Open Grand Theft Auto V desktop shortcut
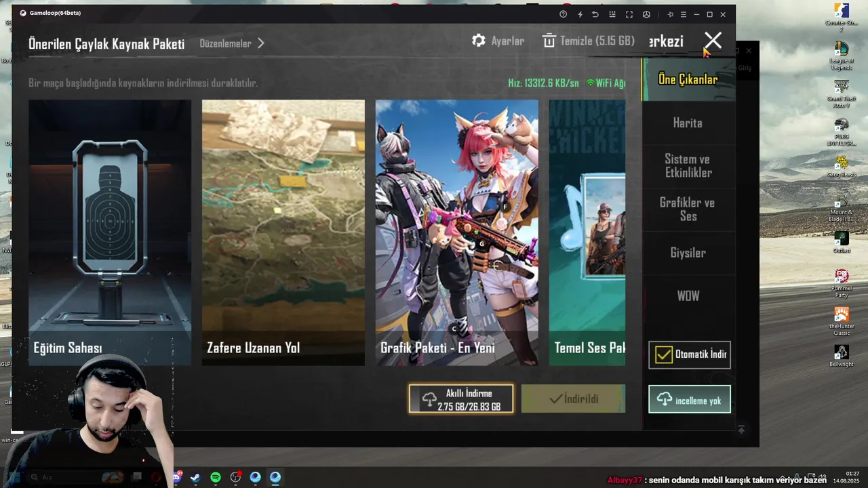This screenshot has height=488, width=868. click(842, 94)
